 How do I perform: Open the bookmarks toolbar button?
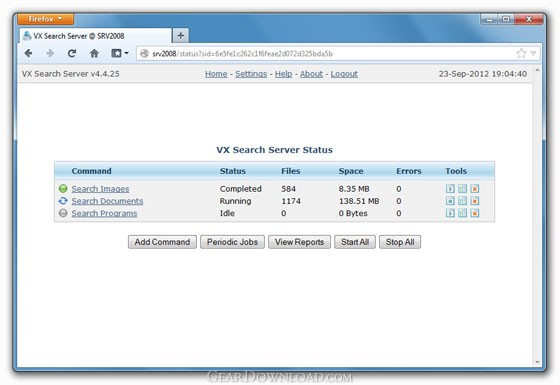tap(119, 54)
